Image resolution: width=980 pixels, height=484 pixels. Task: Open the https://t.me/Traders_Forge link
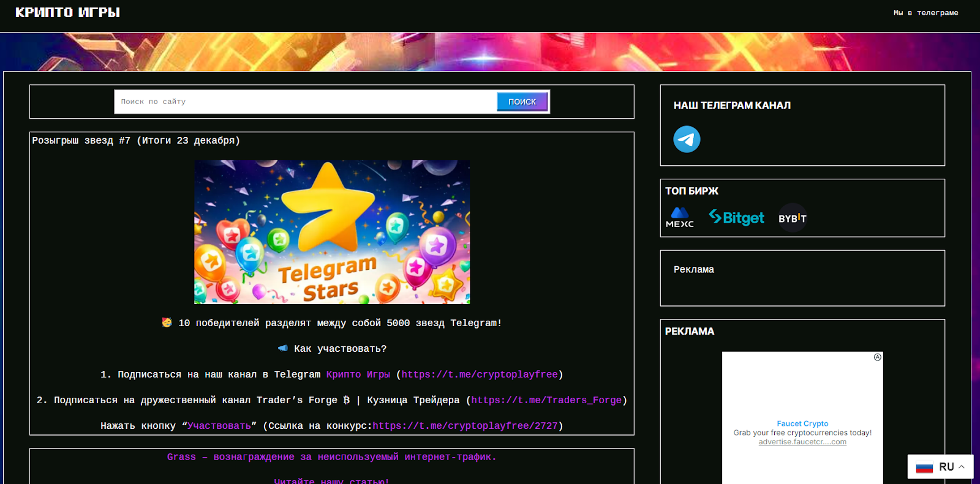point(546,400)
